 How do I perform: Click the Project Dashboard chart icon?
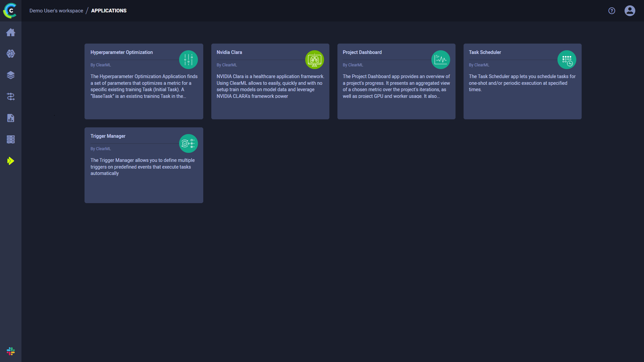pyautogui.click(x=441, y=60)
